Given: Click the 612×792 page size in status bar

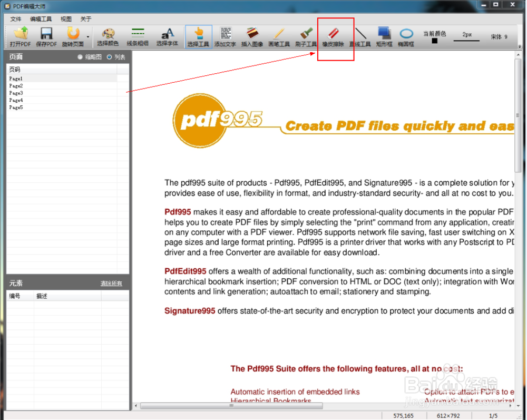Looking at the screenshot, I should pos(448,416).
